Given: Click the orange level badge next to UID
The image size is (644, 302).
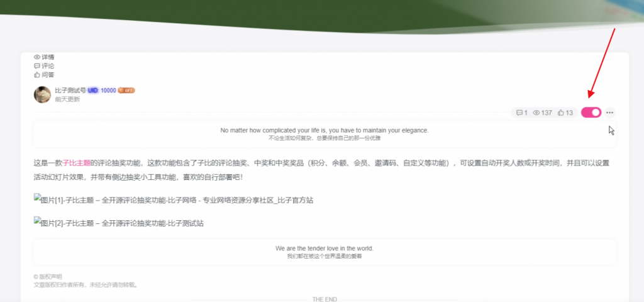Looking at the screenshot, I should (126, 91).
